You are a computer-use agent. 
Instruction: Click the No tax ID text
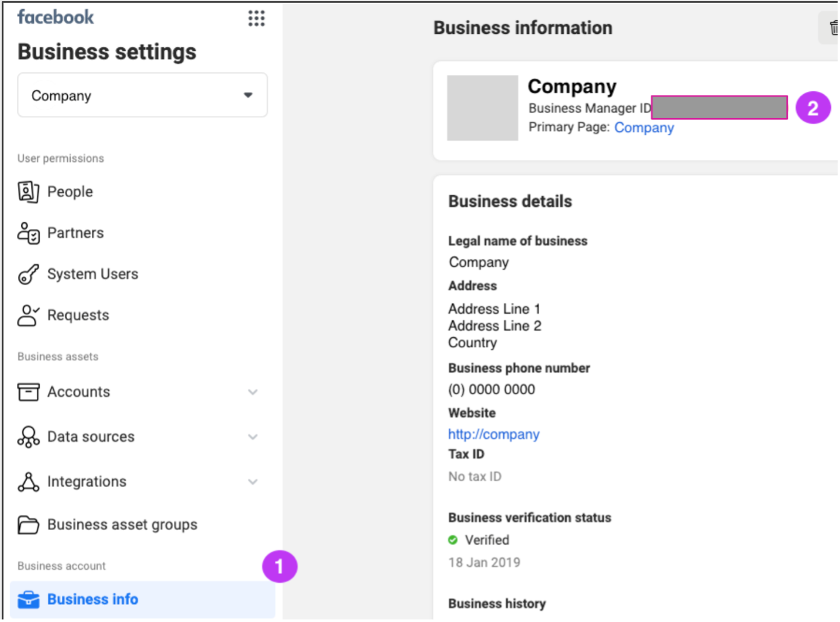point(475,477)
